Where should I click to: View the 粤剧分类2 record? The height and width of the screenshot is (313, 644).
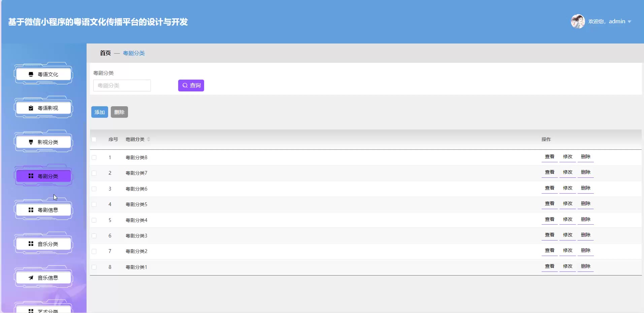tap(550, 251)
